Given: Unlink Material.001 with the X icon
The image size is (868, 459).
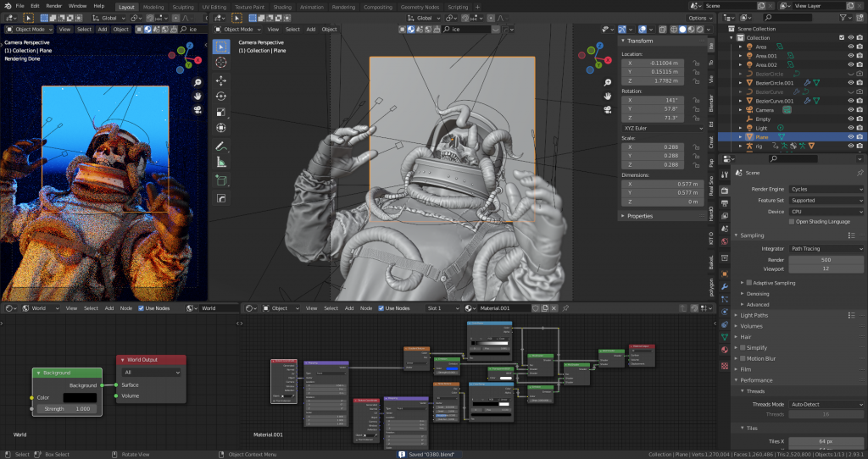Looking at the screenshot, I should click(554, 308).
